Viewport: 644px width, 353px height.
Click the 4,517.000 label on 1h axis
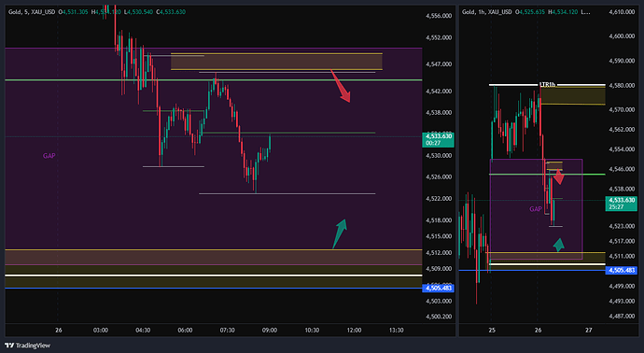point(622,241)
